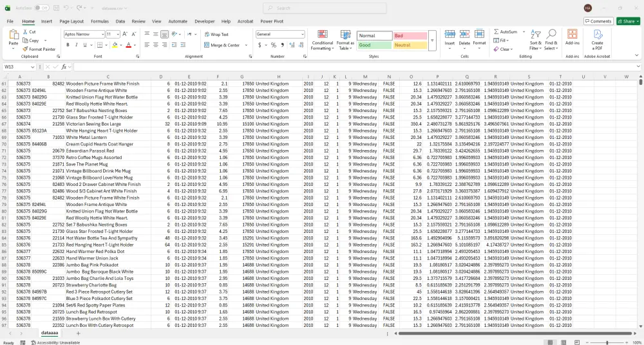Click the Orientation icon
The height and width of the screenshot is (345, 644).
point(175,34)
